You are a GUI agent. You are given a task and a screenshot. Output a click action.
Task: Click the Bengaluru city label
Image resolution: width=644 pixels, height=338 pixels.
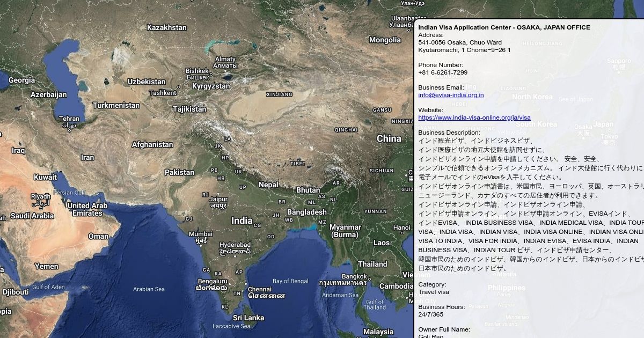213,284
